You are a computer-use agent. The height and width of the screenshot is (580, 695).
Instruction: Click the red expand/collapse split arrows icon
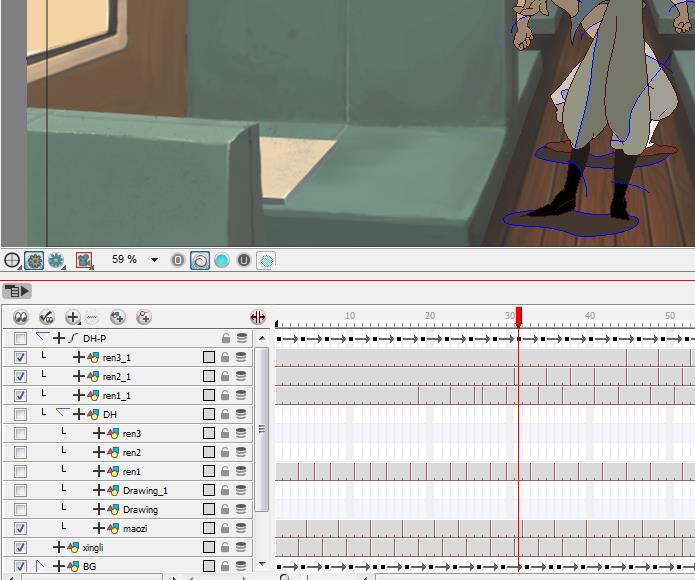[x=258, y=317]
